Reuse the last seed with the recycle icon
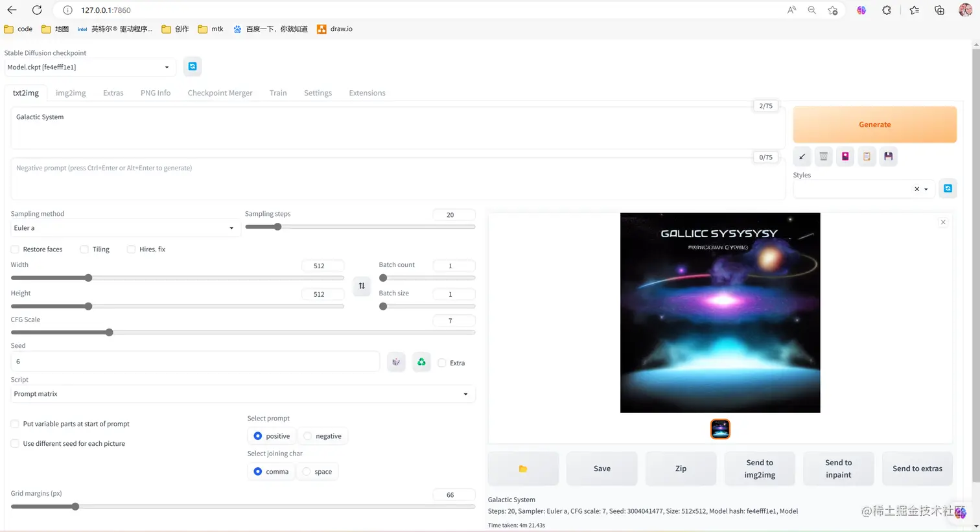980x532 pixels. point(421,362)
